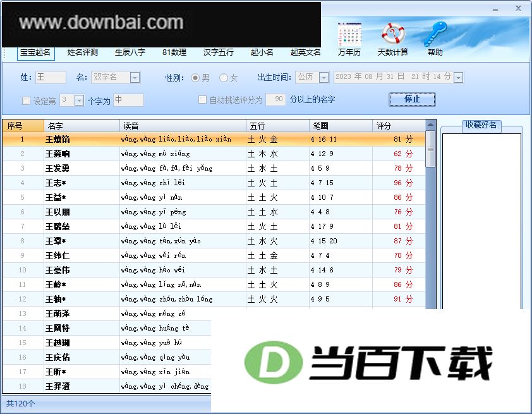Click the 帮助 blue key icon
This screenshot has width=532, height=414.
click(435, 34)
